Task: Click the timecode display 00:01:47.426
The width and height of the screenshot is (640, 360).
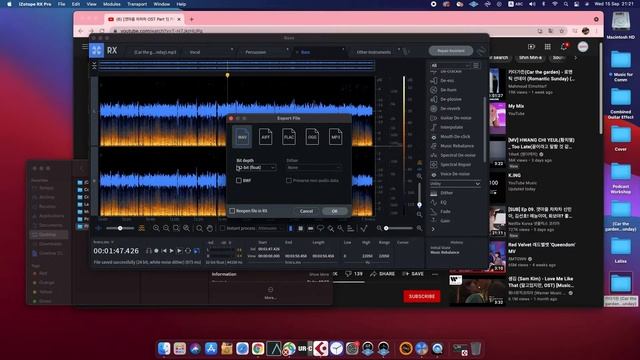Action: tap(116, 251)
